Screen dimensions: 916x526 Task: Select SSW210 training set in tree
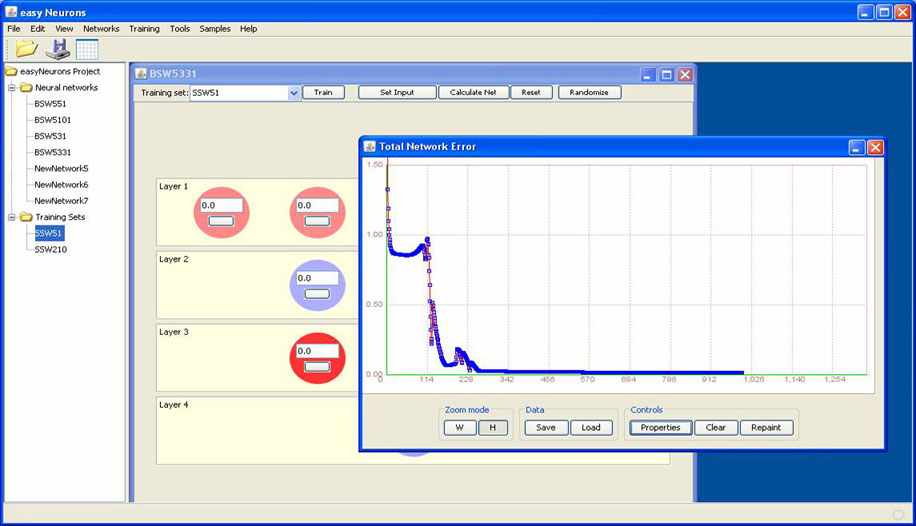[x=49, y=249]
